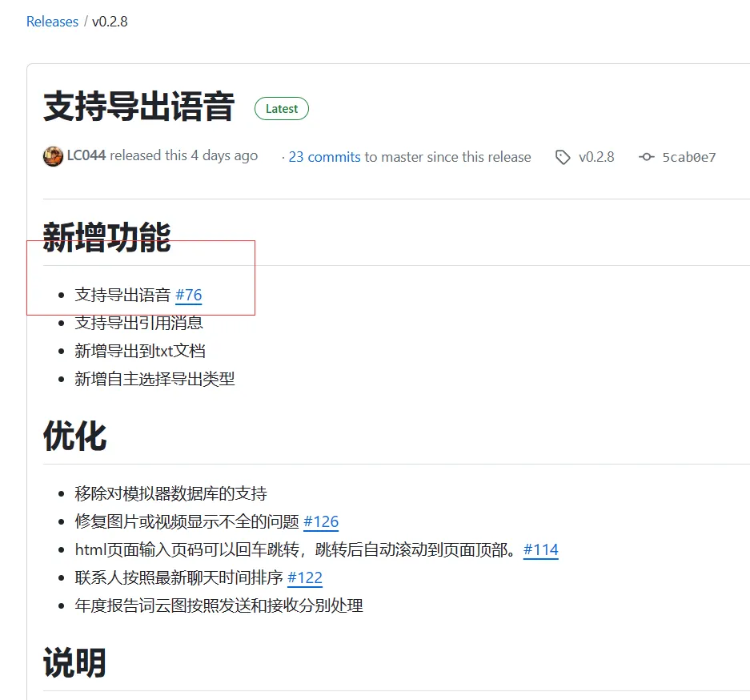Click the commit icon before 5cab0e7
The height and width of the screenshot is (700, 750).
tap(646, 157)
